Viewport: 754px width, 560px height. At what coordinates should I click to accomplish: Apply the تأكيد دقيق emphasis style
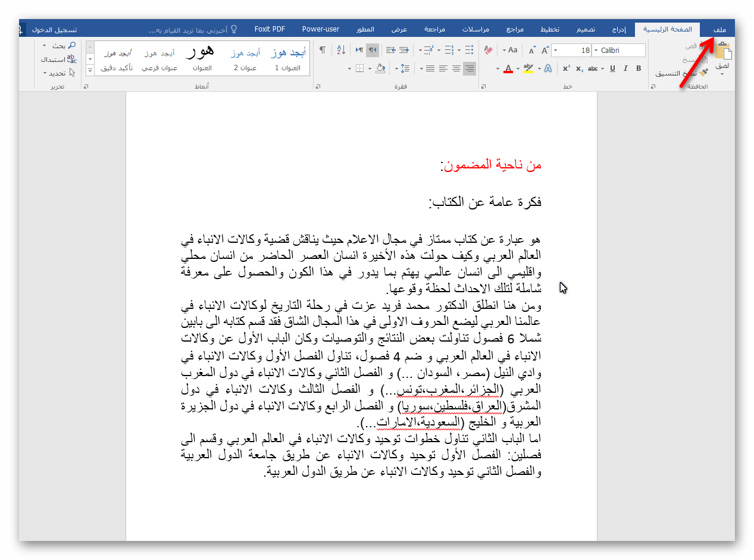[x=117, y=59]
